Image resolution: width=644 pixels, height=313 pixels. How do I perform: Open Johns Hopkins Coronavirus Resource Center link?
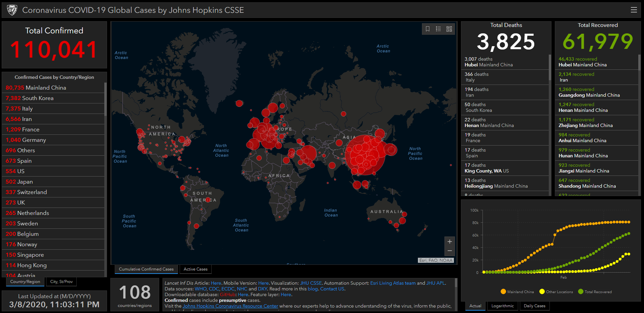pos(230,306)
